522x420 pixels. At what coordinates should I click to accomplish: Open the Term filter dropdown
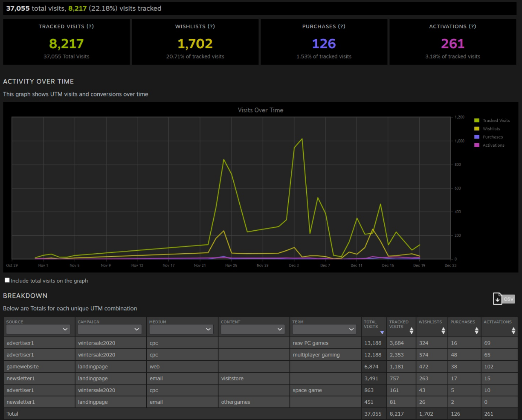pyautogui.click(x=324, y=329)
